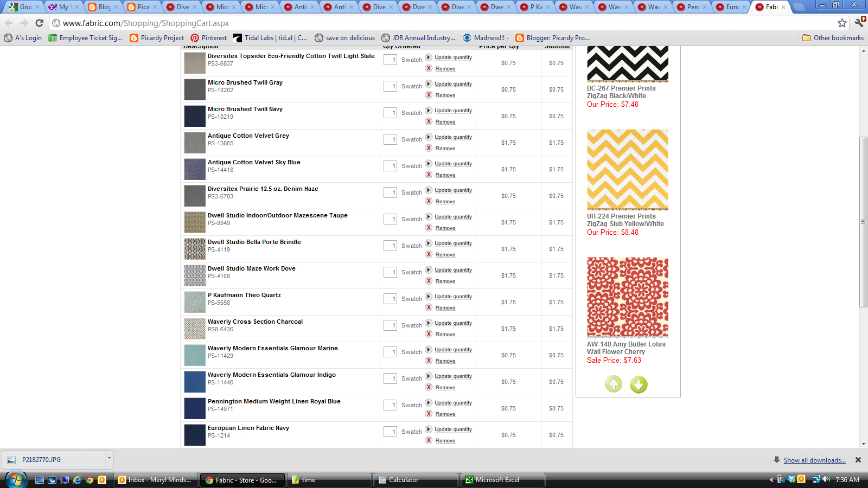Reload the page with refresh icon
The height and width of the screenshot is (488, 868).
pos(39,23)
